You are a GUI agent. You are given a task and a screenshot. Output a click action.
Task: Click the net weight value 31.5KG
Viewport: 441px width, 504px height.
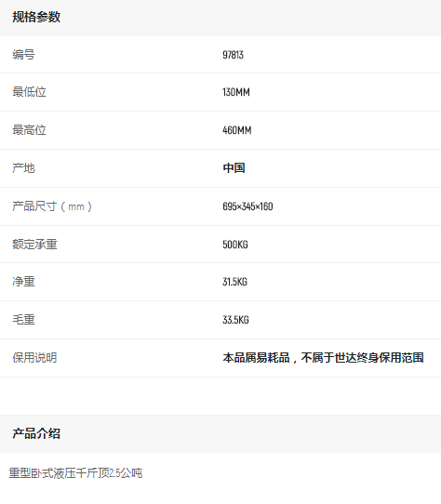234,282
